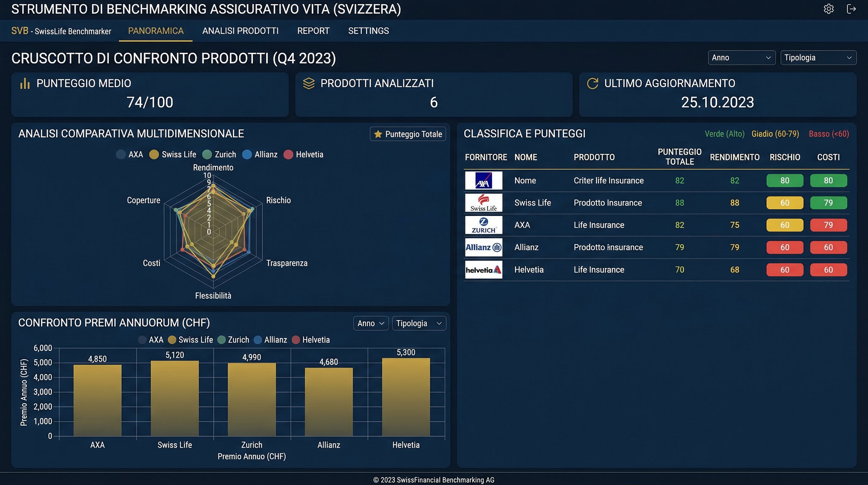Click the yellow Rischio 60 badge for Swiss Life
The height and width of the screenshot is (485, 868).
(784, 203)
